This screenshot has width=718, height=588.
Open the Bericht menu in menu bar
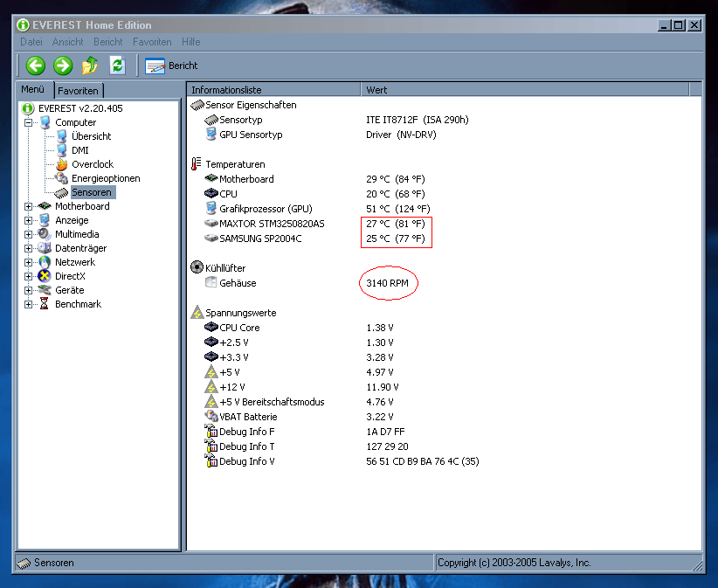(x=108, y=42)
